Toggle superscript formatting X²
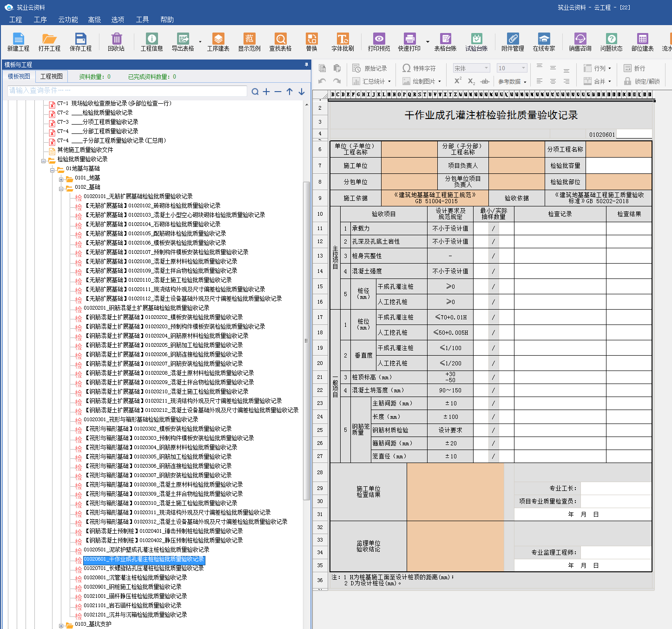Screen dimensions: 672x629 [458, 81]
